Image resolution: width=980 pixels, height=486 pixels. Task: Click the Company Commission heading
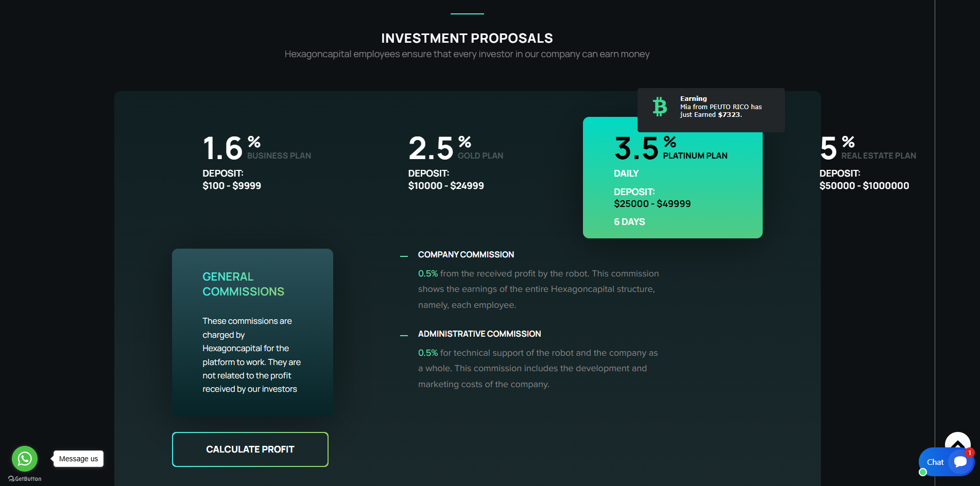point(466,255)
